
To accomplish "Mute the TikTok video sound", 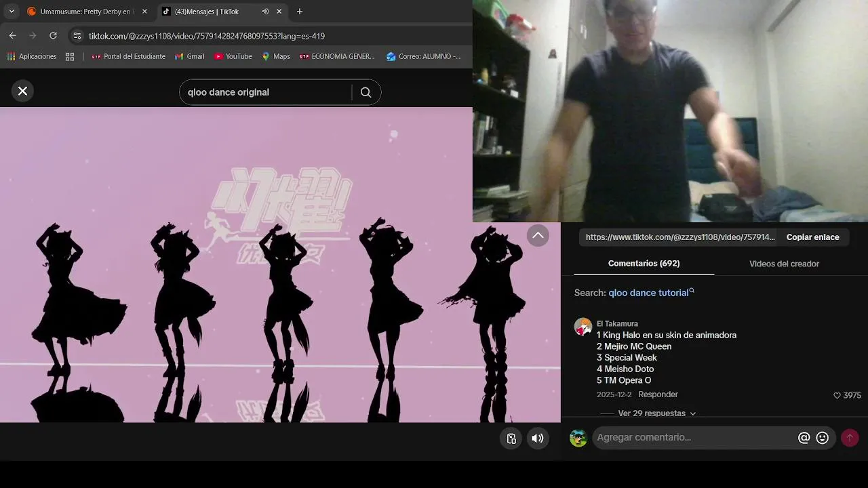I will 537,438.
